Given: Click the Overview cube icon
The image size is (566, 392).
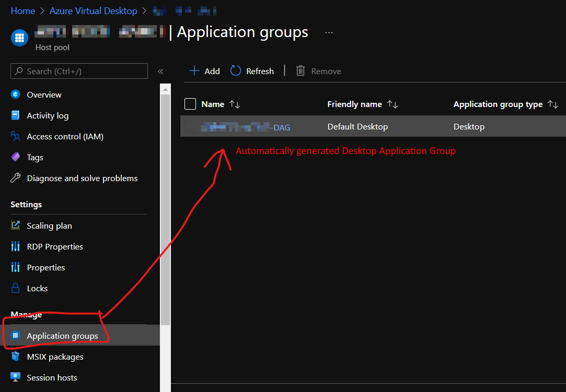Looking at the screenshot, I should [16, 94].
